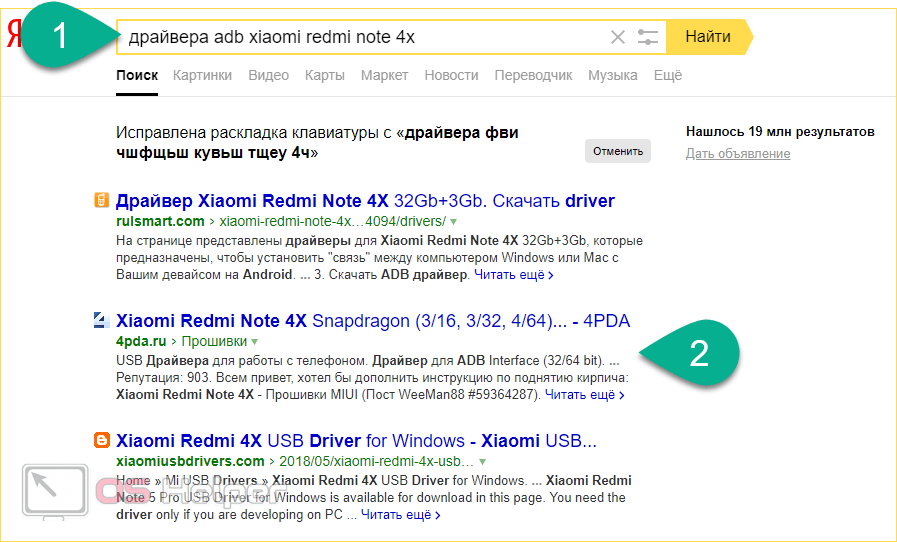Screen dimensions: 897x542
Task: Click the Отменить button
Action: point(617,151)
